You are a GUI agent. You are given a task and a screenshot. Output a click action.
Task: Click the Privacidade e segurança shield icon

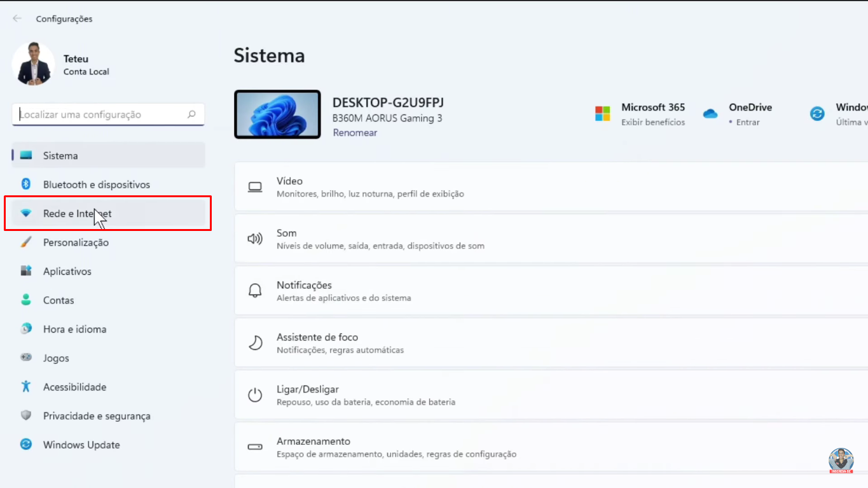[26, 415]
